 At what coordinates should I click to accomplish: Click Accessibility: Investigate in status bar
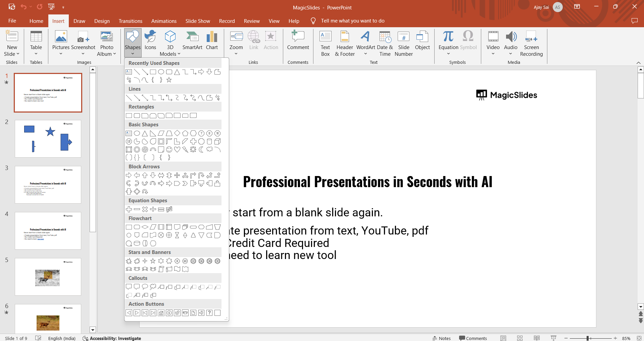point(112,338)
